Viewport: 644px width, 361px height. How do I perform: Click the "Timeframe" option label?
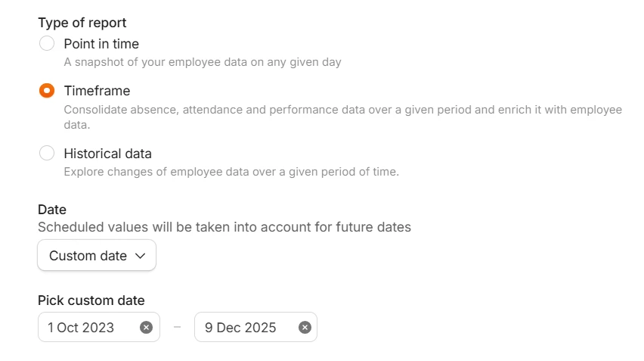pyautogui.click(x=97, y=91)
